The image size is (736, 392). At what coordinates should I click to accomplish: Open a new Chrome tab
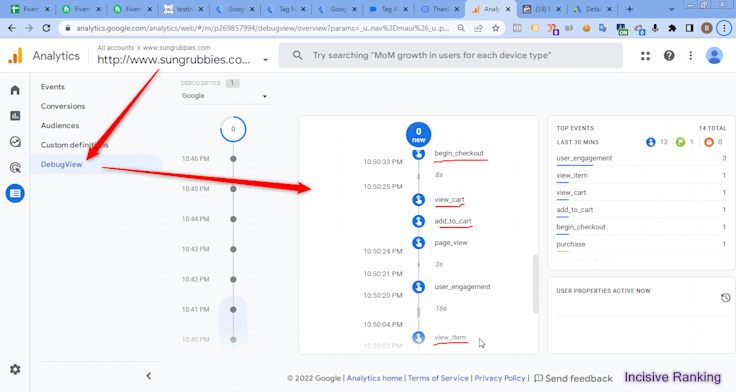click(629, 9)
